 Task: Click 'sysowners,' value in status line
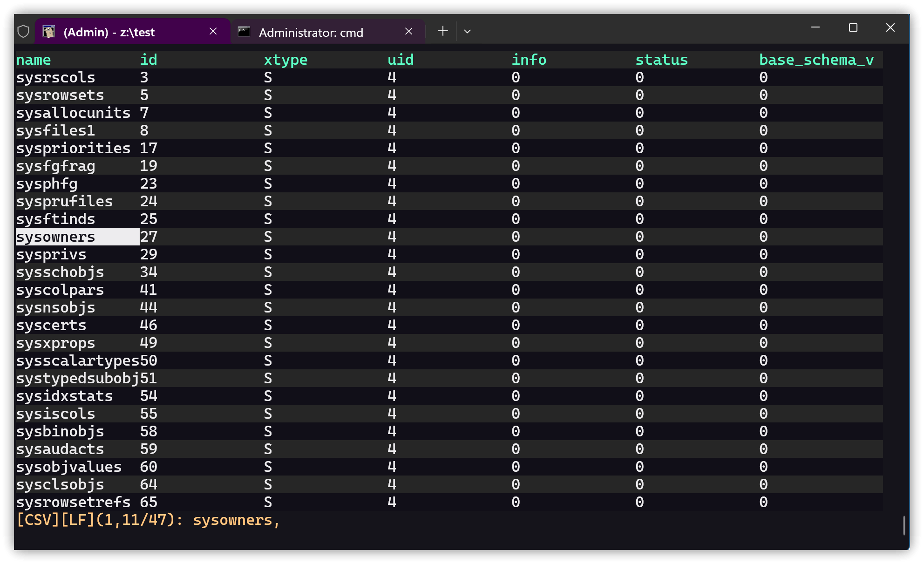(237, 520)
